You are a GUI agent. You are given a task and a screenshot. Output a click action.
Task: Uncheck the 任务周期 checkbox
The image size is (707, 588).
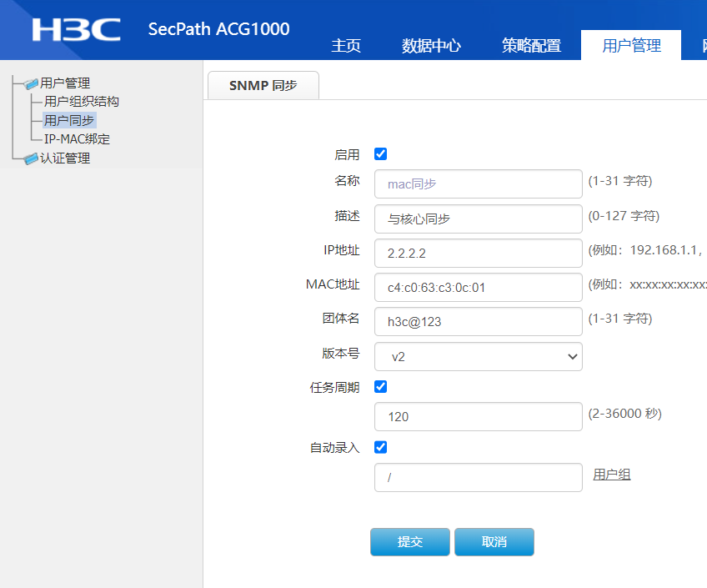[381, 387]
